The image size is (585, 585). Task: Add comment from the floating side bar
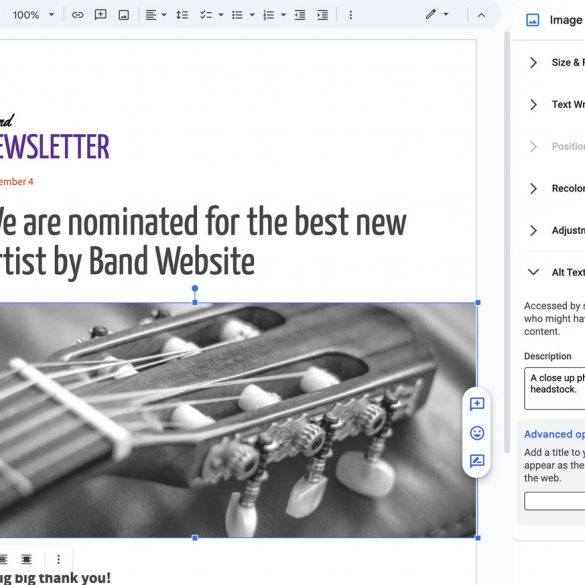click(x=477, y=404)
